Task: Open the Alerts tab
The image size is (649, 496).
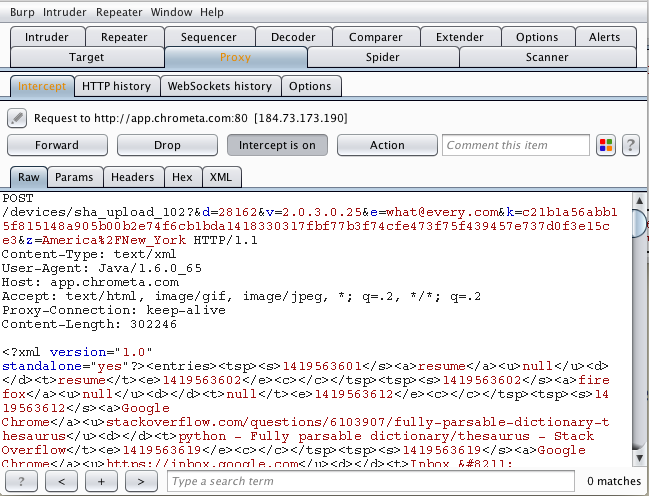Action: tap(605, 37)
